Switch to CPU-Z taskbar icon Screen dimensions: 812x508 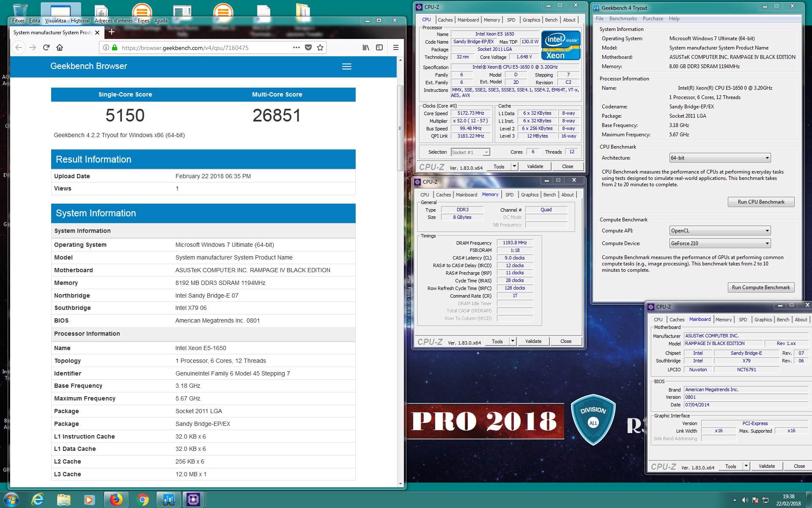click(x=193, y=500)
